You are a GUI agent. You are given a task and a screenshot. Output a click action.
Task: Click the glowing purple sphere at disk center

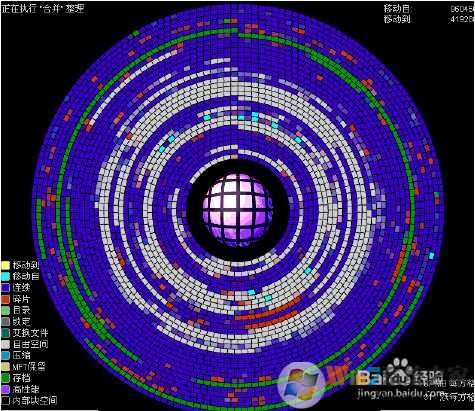[237, 209]
